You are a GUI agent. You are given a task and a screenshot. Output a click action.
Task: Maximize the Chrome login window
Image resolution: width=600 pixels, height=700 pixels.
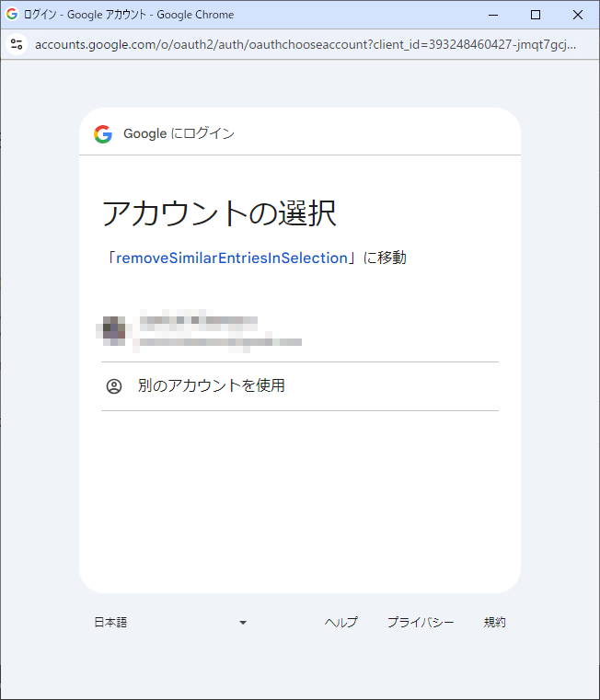click(x=536, y=15)
